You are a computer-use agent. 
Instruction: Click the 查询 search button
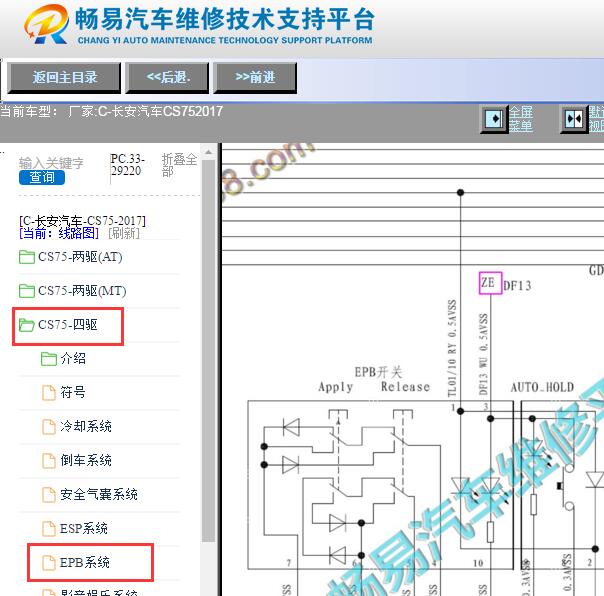point(42,177)
